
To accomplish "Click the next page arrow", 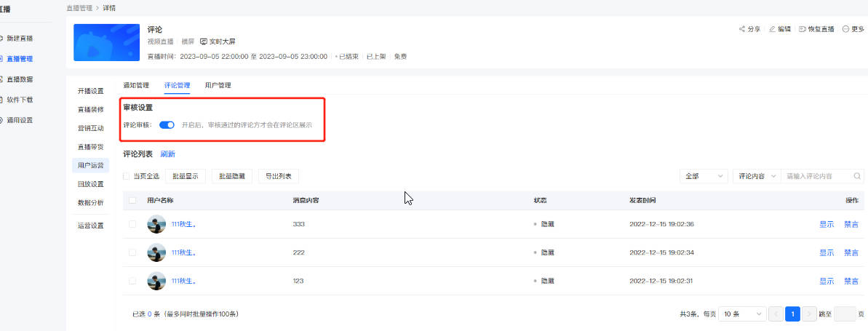I will tap(809, 314).
